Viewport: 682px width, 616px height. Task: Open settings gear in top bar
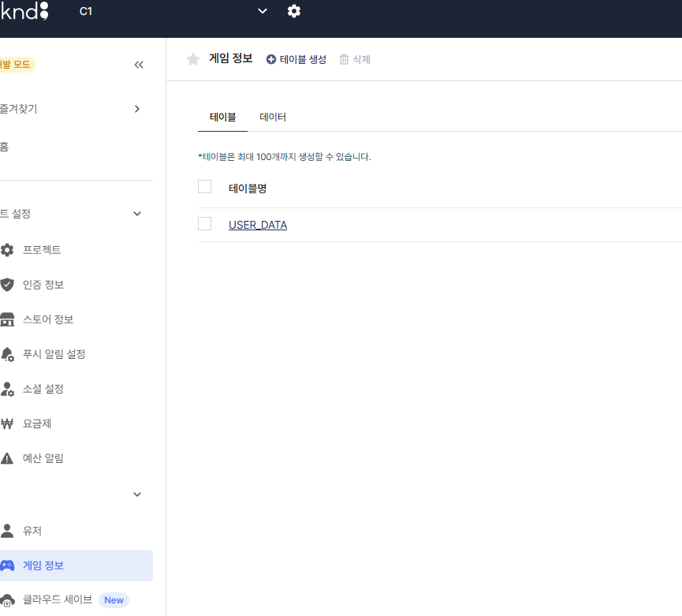click(294, 11)
